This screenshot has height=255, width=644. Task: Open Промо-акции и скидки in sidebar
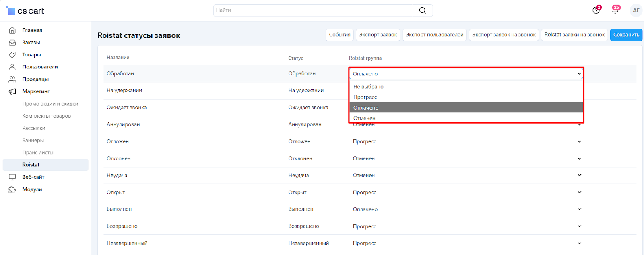pyautogui.click(x=50, y=104)
